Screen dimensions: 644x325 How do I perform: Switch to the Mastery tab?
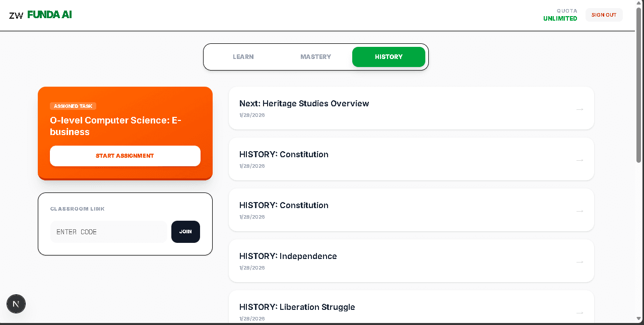[315, 57]
